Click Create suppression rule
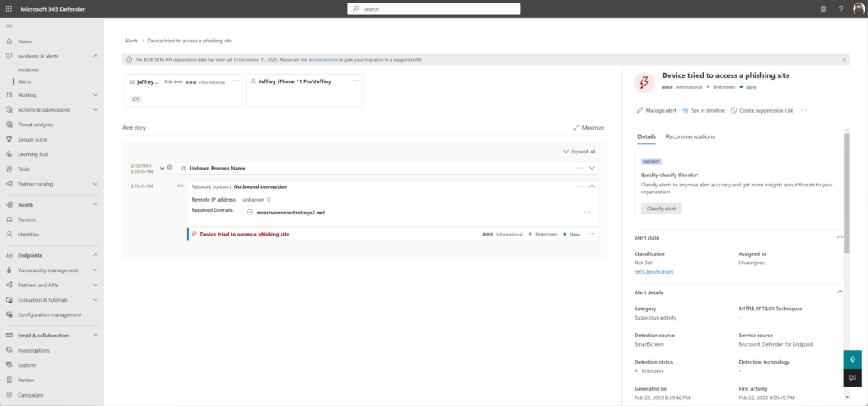 pos(762,111)
